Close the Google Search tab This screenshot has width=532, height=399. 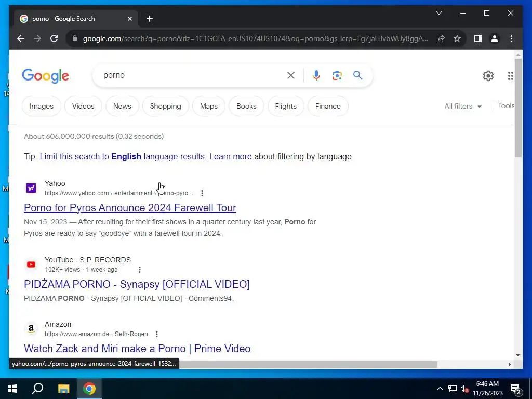tap(129, 19)
